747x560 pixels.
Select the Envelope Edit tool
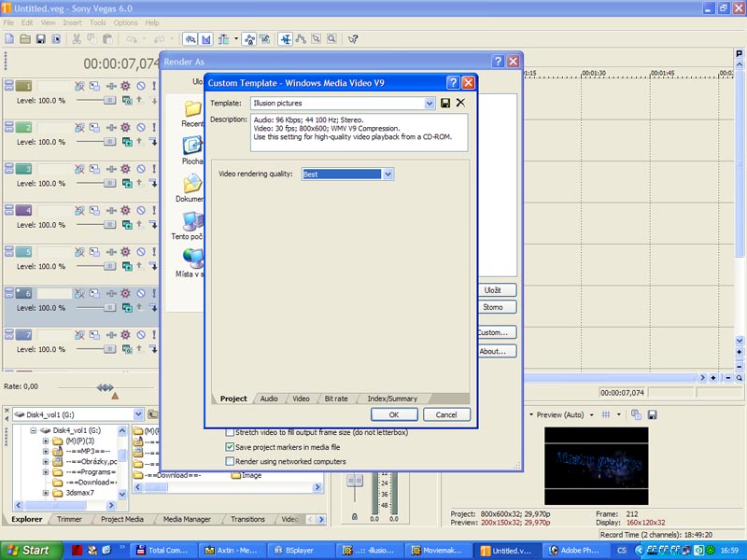click(x=301, y=39)
